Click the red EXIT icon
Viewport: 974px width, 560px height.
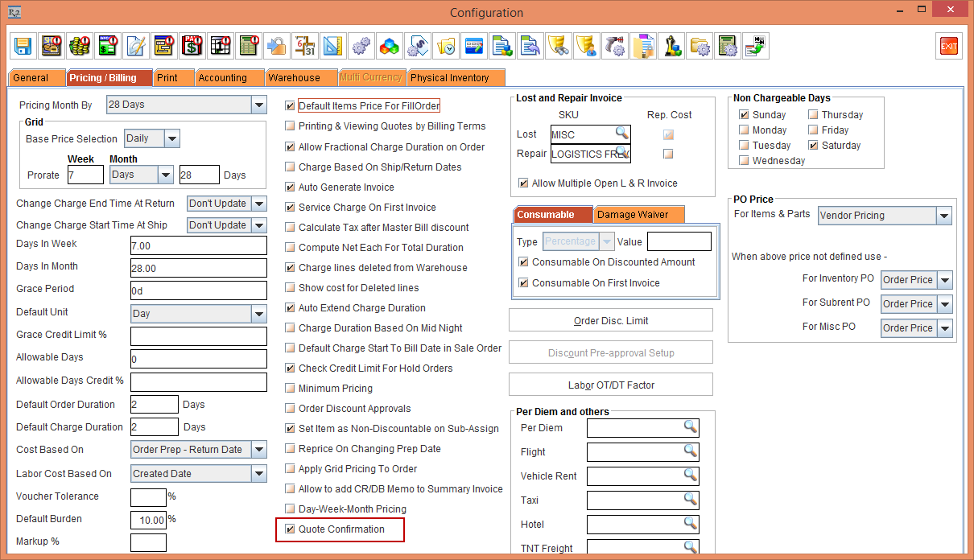tap(949, 46)
